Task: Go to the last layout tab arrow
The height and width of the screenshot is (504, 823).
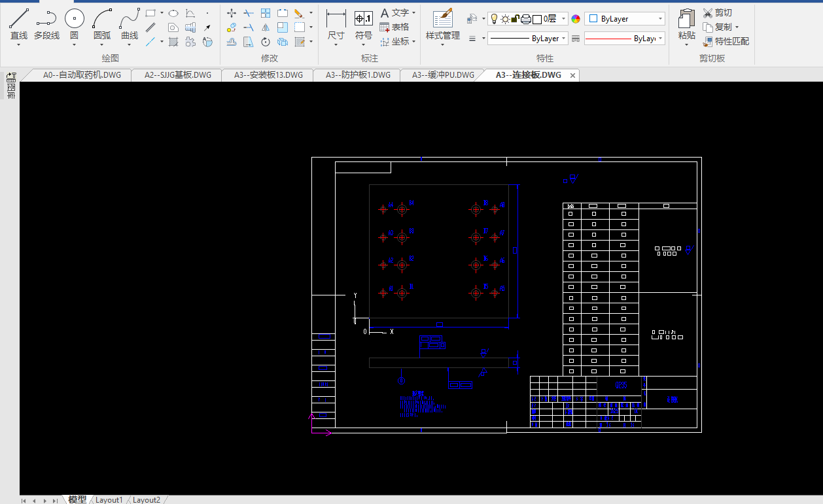Action: click(x=56, y=501)
